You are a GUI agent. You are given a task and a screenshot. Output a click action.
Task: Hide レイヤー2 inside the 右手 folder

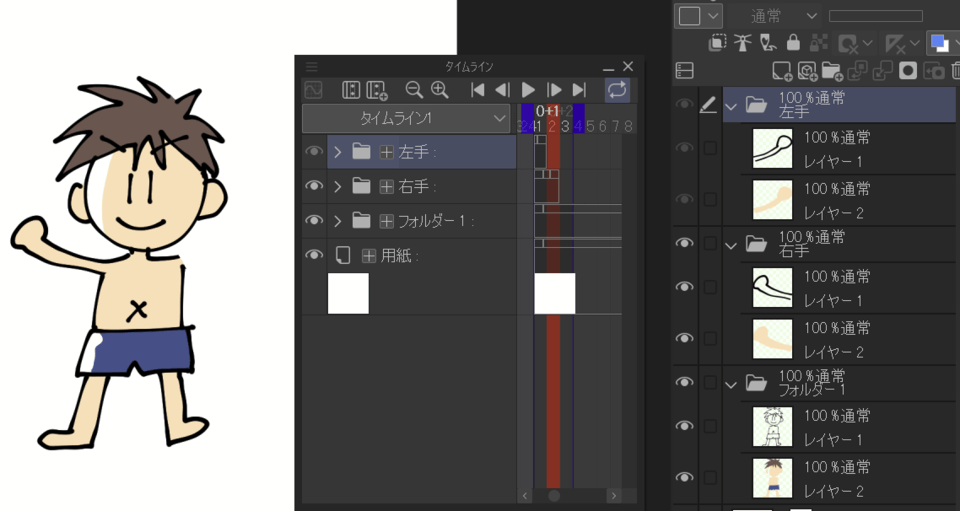coord(684,338)
